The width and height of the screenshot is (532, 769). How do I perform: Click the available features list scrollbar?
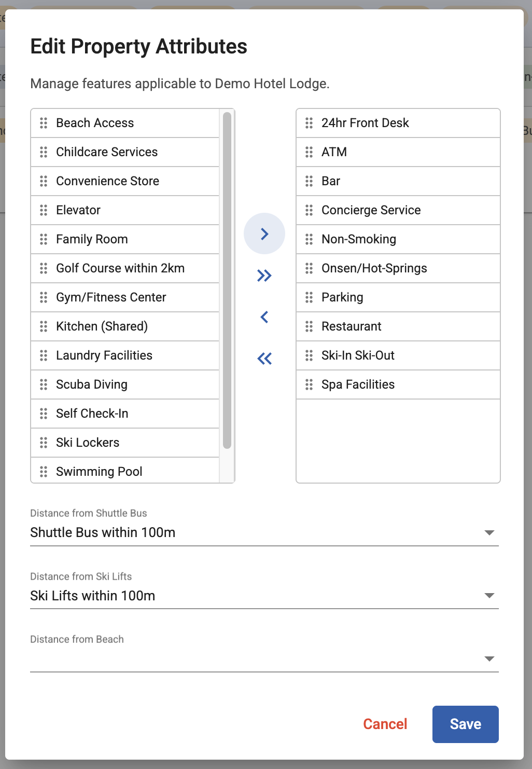tap(227, 280)
